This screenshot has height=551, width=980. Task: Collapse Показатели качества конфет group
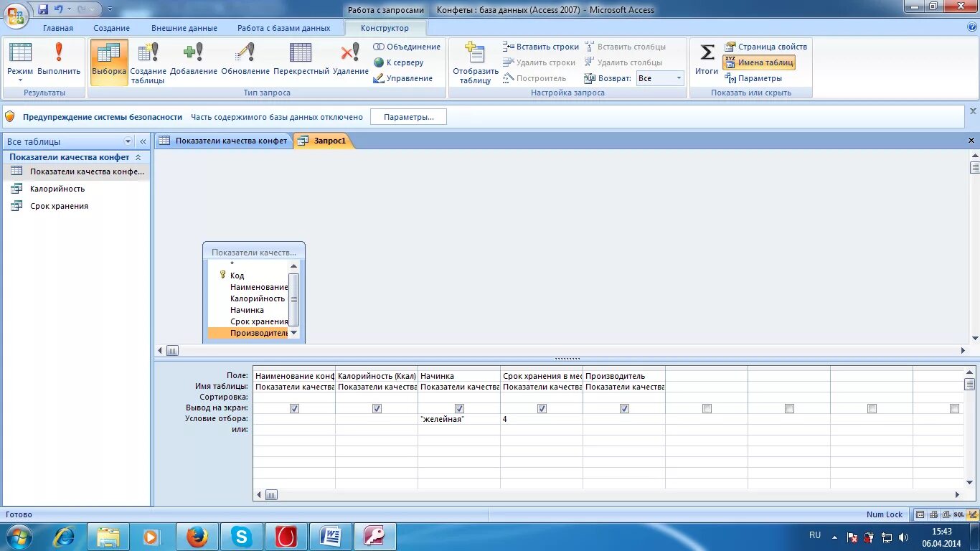coord(138,157)
